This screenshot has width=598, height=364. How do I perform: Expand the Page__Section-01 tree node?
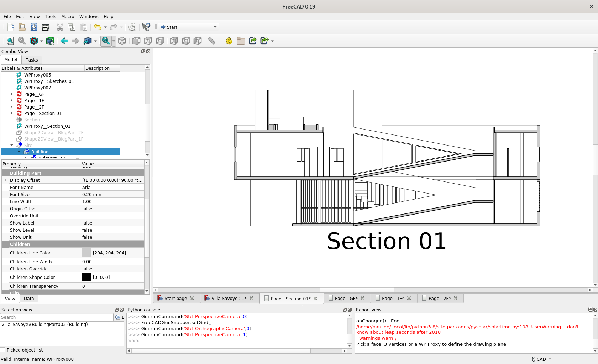pos(12,114)
